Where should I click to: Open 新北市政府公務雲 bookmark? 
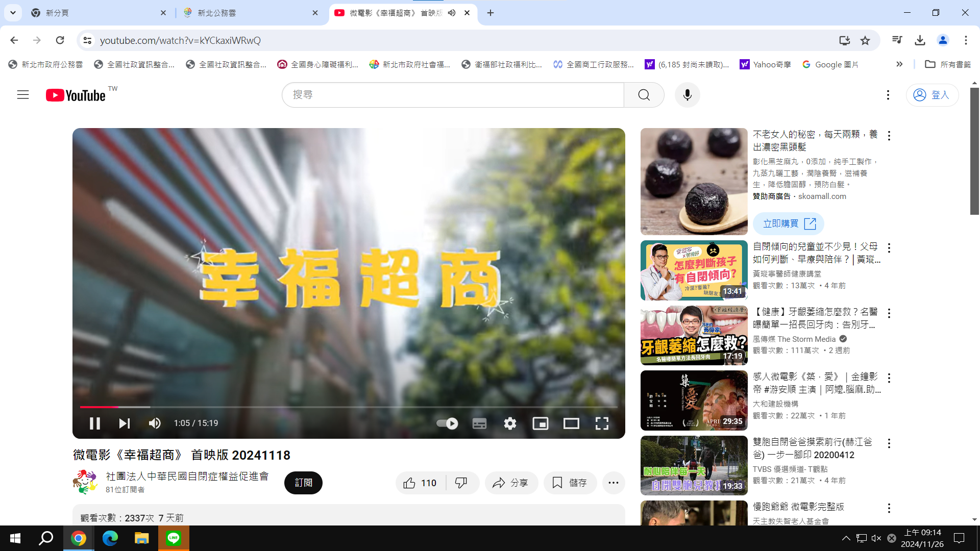click(45, 64)
